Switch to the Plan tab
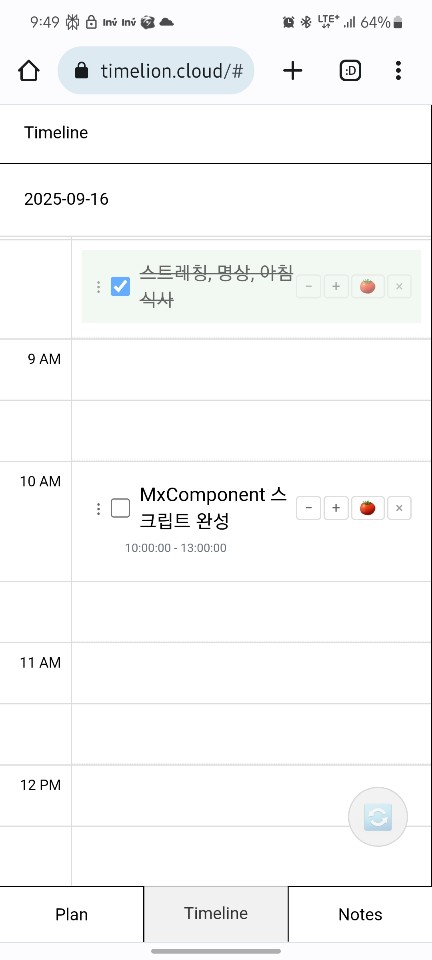The height and width of the screenshot is (960, 432). pyautogui.click(x=72, y=914)
